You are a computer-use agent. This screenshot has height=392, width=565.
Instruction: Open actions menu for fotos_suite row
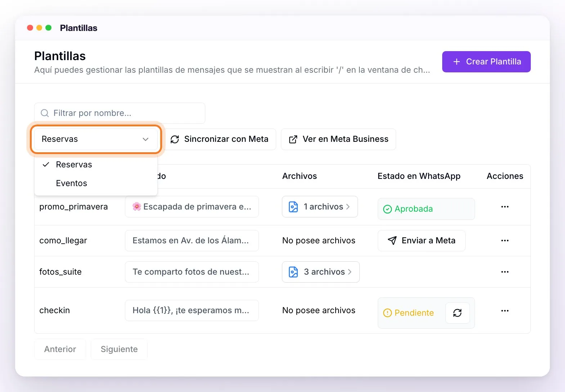click(x=505, y=272)
